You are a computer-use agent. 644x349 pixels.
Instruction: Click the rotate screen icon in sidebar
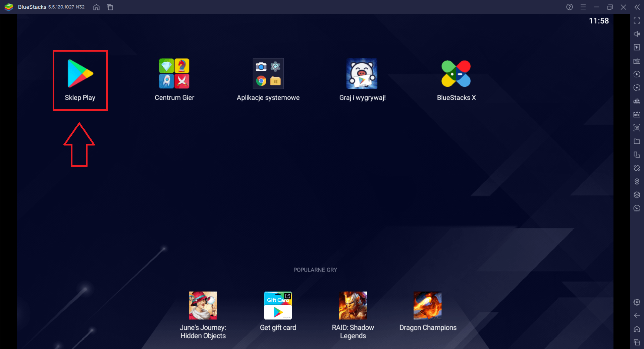[637, 155]
